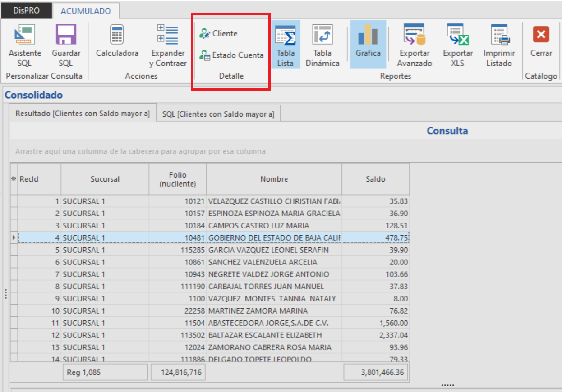Open Cliente detail
The width and height of the screenshot is (562, 392).
[219, 33]
